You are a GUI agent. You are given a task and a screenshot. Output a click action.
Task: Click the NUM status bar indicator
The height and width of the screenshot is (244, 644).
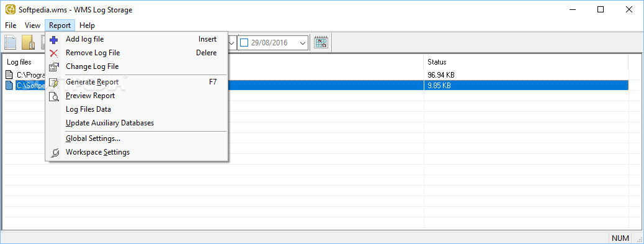click(x=620, y=238)
